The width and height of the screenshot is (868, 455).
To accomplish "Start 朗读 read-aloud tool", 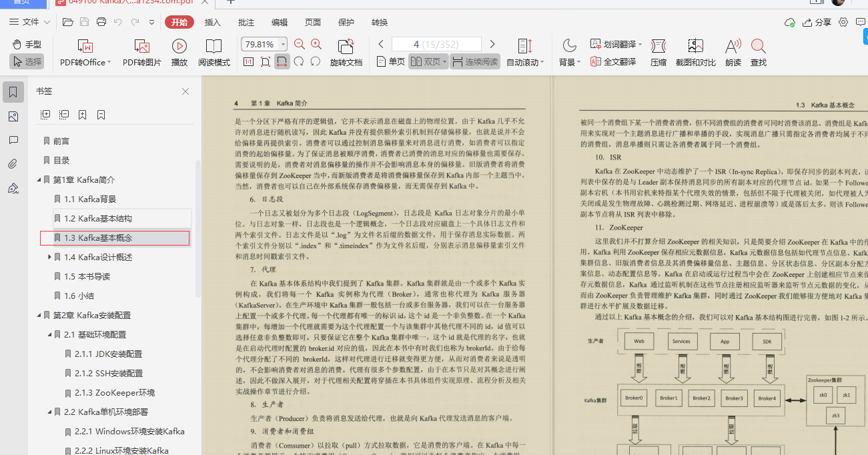I will (733, 53).
